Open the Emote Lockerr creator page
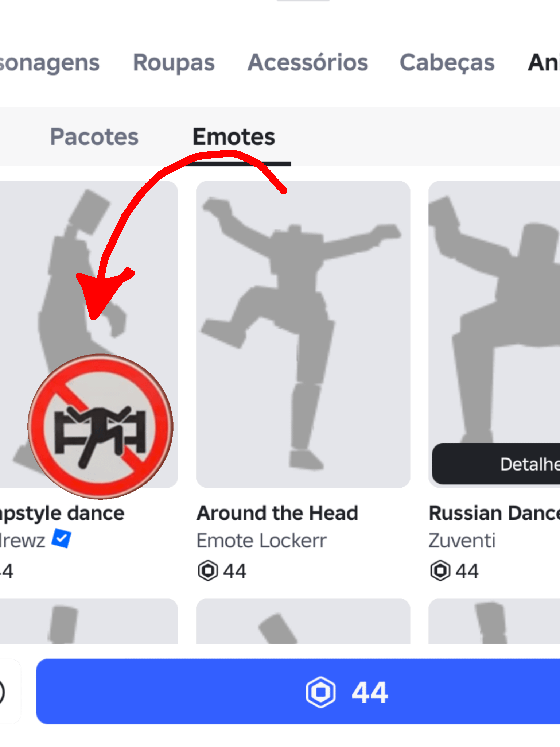 coord(261,541)
